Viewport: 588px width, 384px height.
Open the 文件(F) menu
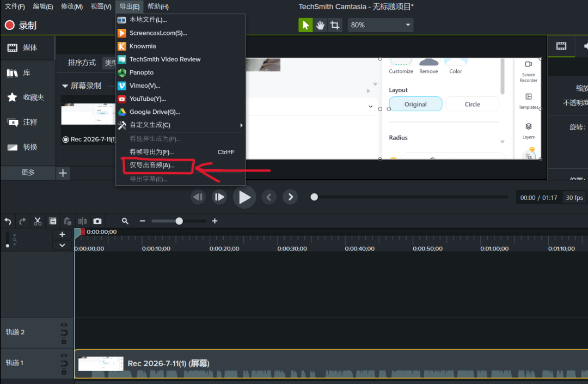click(x=15, y=7)
